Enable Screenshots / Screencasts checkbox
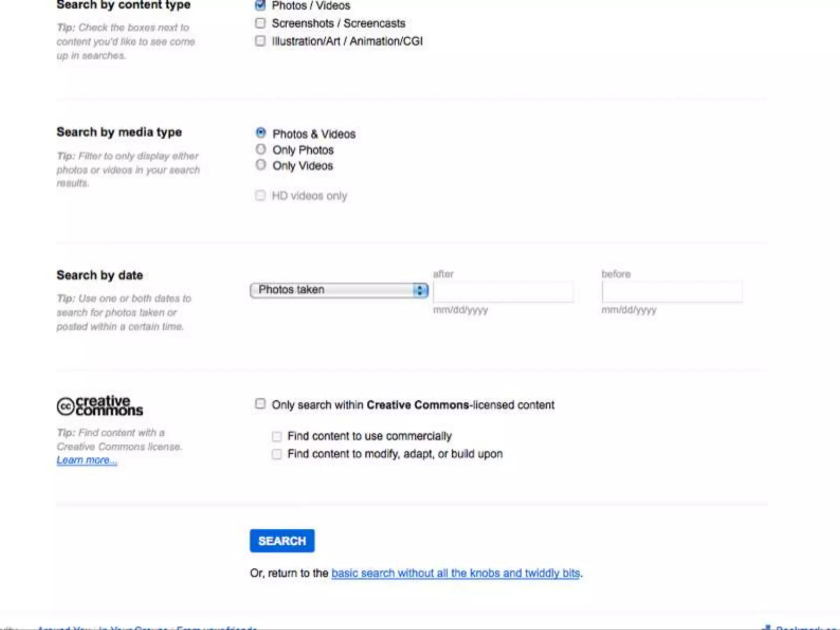 click(x=260, y=23)
